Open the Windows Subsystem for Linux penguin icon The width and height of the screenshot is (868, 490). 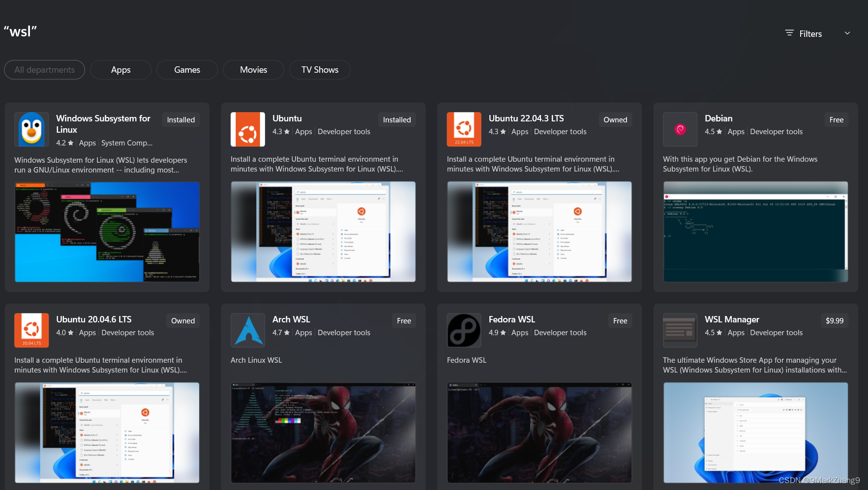tap(31, 129)
